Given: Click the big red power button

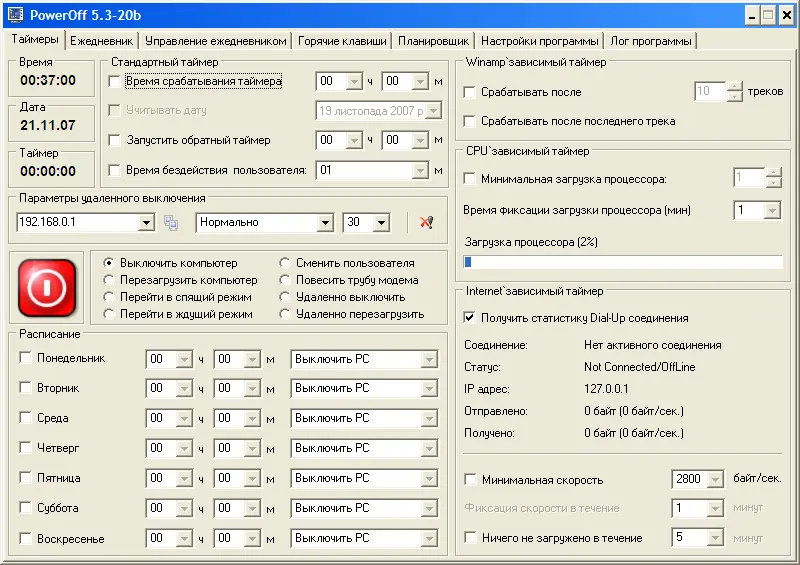Looking at the screenshot, I should coord(47,288).
